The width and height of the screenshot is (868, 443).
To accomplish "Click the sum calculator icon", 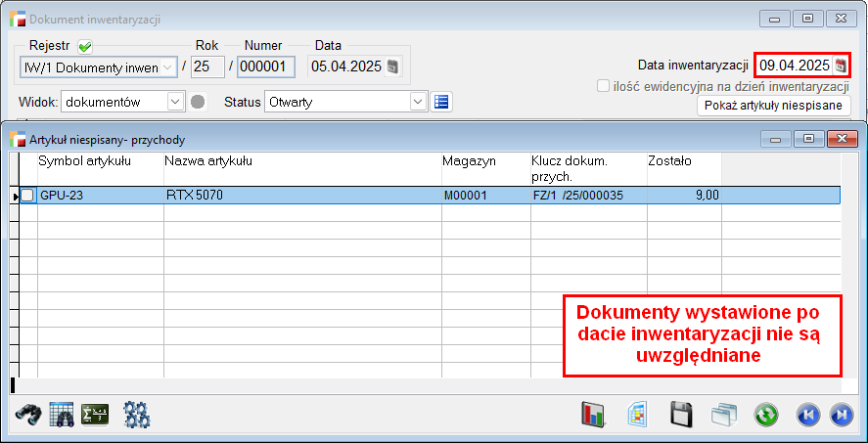I will tap(95, 414).
